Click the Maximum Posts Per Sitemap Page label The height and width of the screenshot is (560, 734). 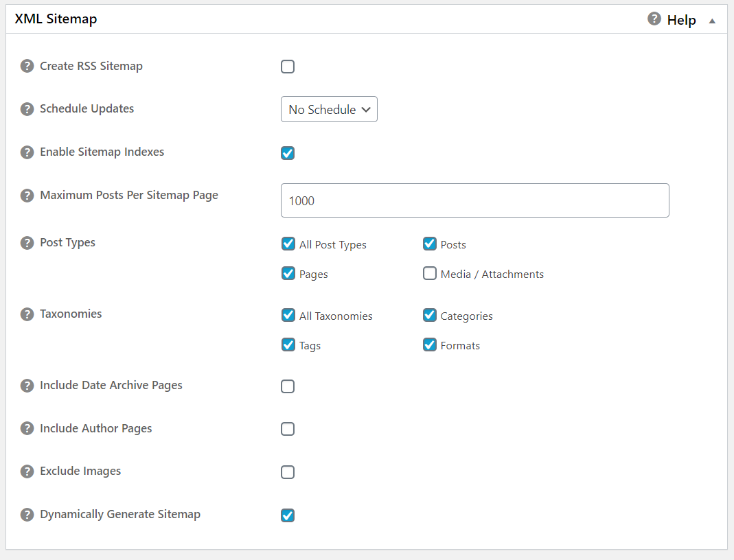[x=129, y=195]
